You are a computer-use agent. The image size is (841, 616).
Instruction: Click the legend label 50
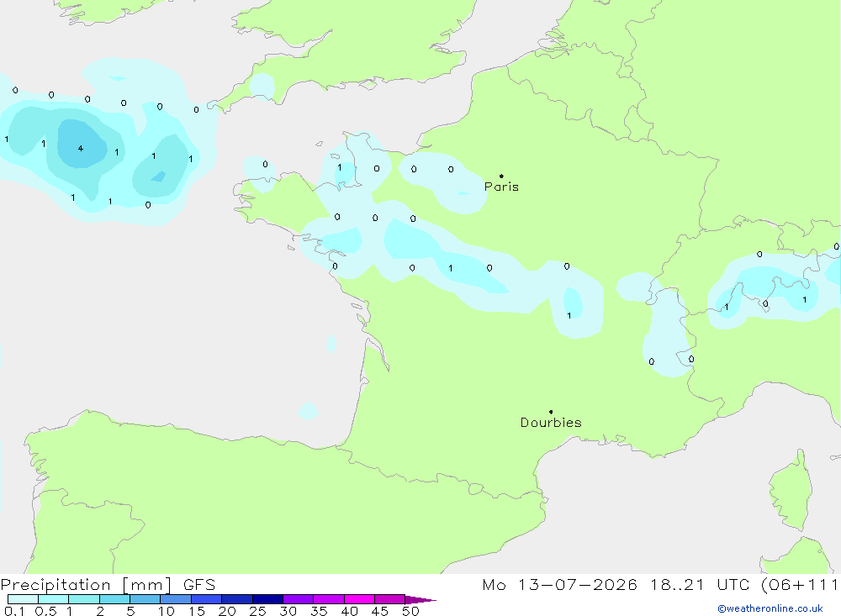(x=410, y=611)
